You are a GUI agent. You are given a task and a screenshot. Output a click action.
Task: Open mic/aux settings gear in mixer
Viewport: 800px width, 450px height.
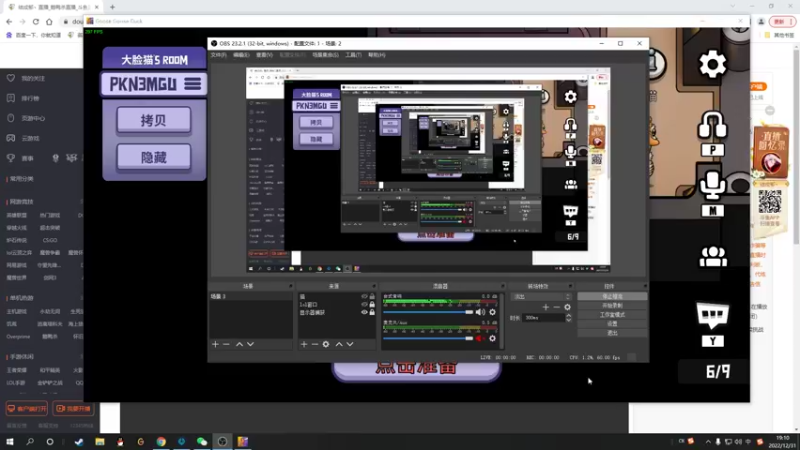(492, 338)
